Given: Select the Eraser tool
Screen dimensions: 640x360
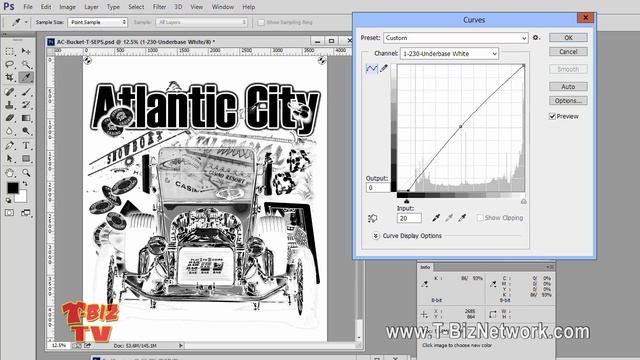Looking at the screenshot, I should (9, 118).
